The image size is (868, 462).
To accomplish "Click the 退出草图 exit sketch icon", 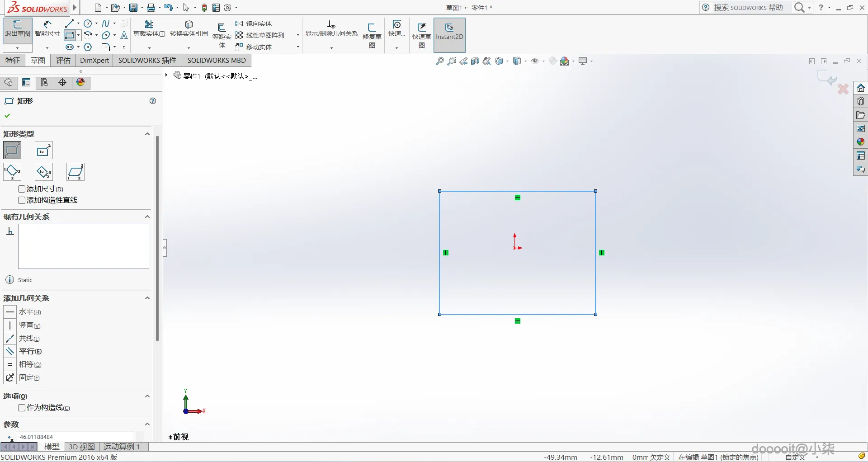I will click(17, 29).
